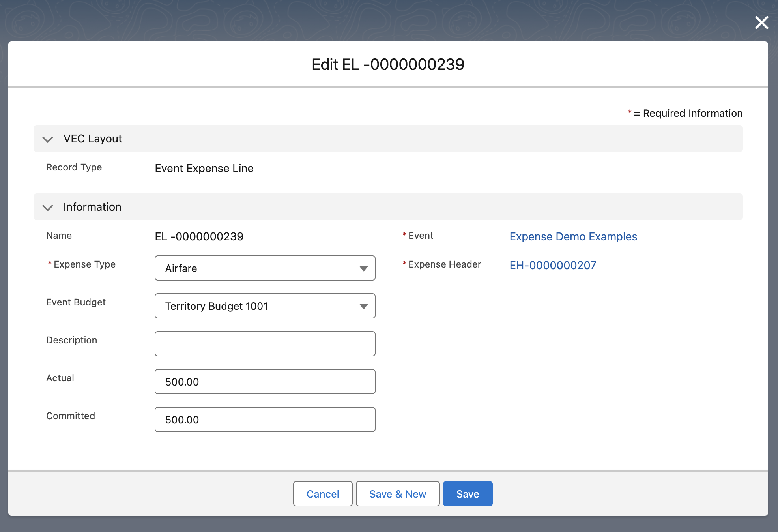Image resolution: width=778 pixels, height=532 pixels.
Task: Open the Expense Demo Examples event link
Action: pyautogui.click(x=573, y=236)
